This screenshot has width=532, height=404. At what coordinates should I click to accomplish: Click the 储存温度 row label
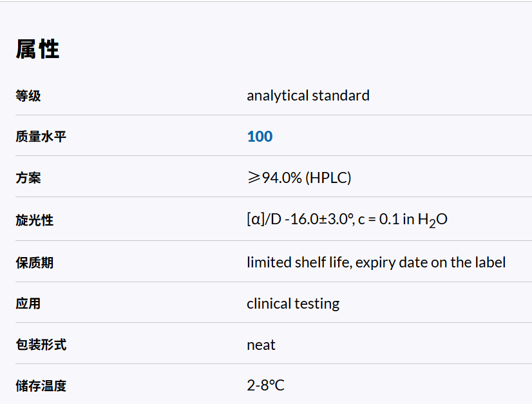point(41,386)
